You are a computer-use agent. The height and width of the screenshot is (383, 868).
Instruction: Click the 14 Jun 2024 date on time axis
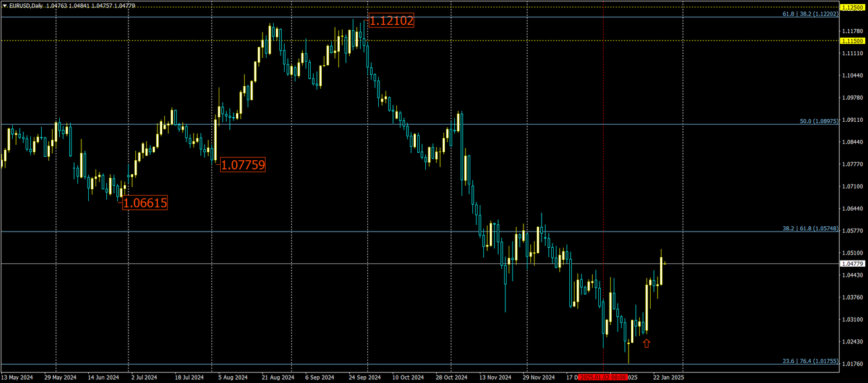coord(103,377)
